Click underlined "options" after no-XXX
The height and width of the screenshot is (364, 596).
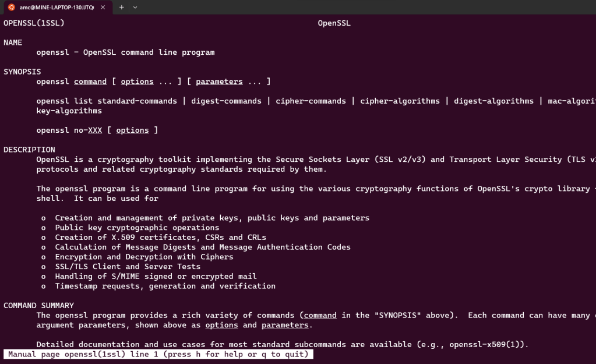coord(132,130)
